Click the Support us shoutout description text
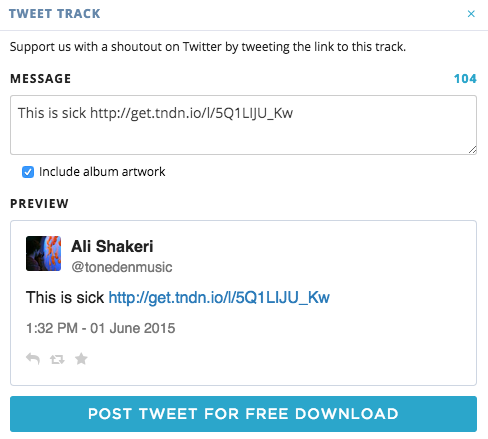This screenshot has height=439, width=488. (x=208, y=47)
